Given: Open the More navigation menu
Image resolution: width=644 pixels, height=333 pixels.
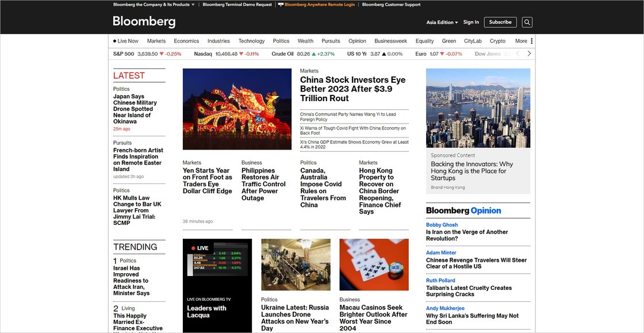Looking at the screenshot, I should click(x=521, y=41).
